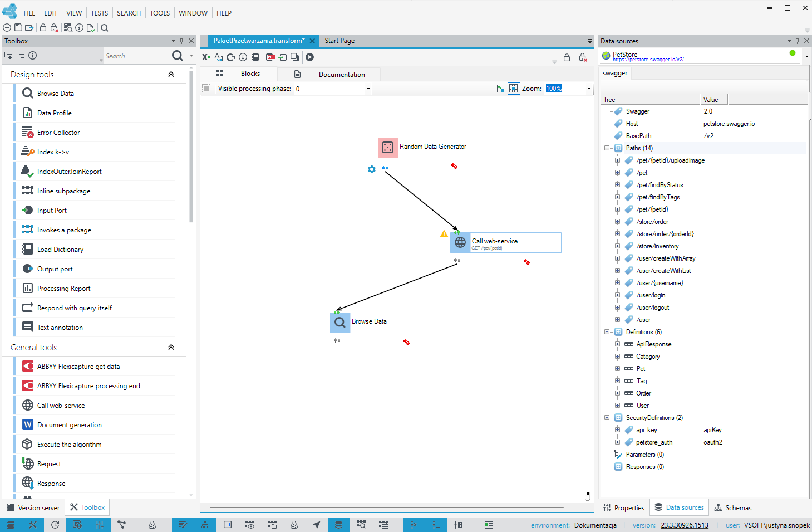Collapse the General tools section

171,347
